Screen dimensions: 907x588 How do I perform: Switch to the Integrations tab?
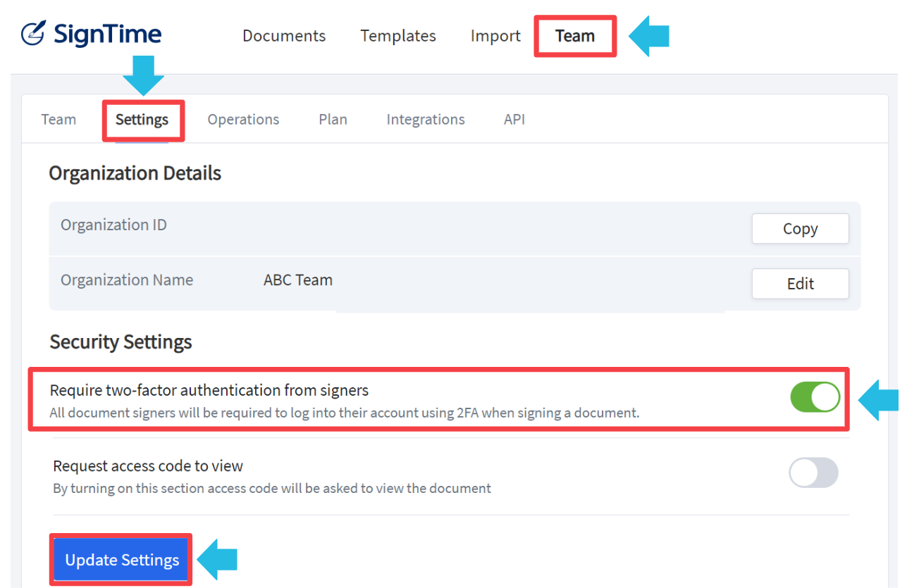pos(426,120)
